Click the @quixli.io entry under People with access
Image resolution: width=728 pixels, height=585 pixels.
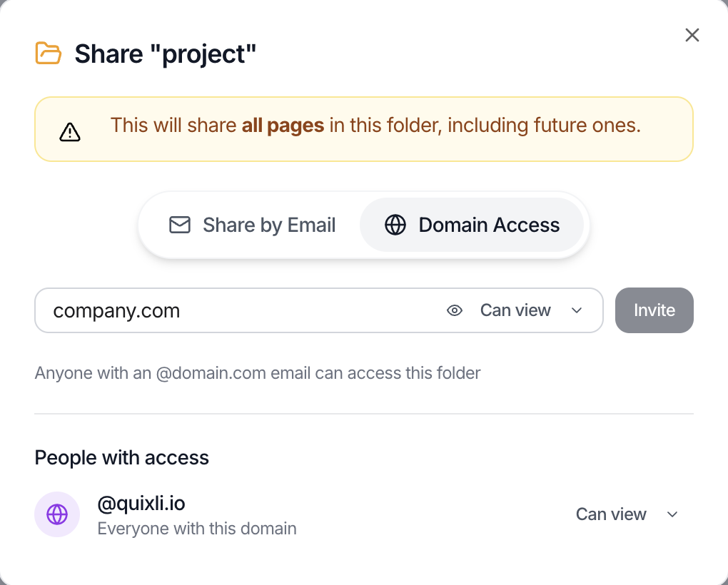[x=141, y=503]
